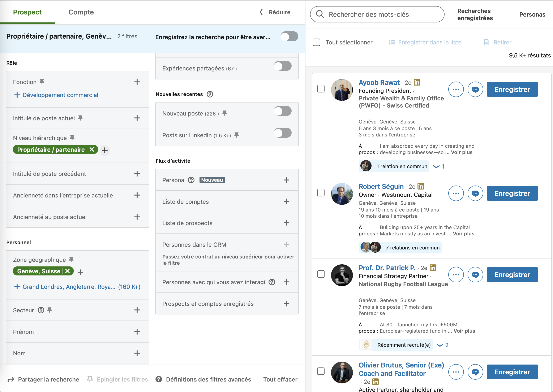Expand the Liste de comptes filter
553x392 pixels.
coord(286,201)
